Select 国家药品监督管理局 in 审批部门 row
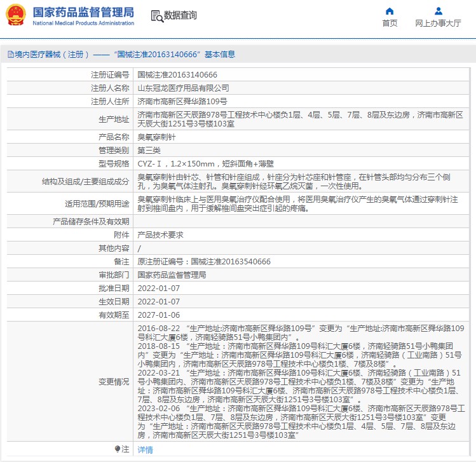 coord(172,275)
